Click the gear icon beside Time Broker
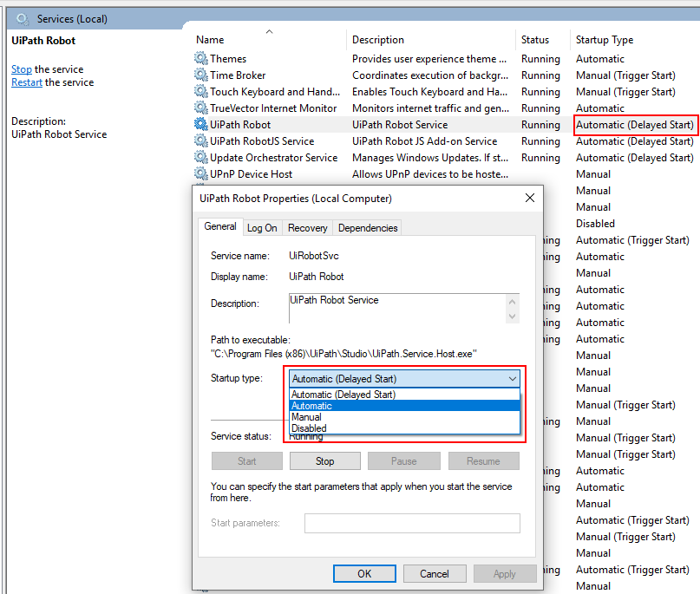The width and height of the screenshot is (700, 594). click(x=201, y=75)
